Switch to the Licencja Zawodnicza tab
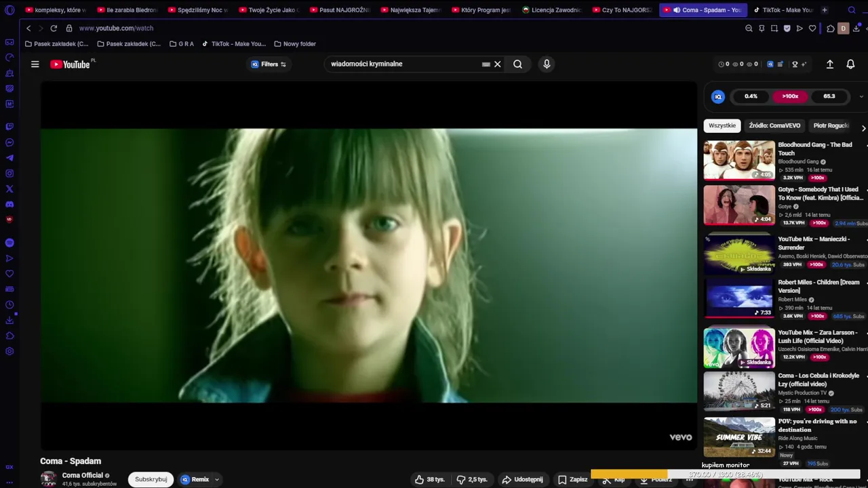868x488 pixels. [x=551, y=10]
